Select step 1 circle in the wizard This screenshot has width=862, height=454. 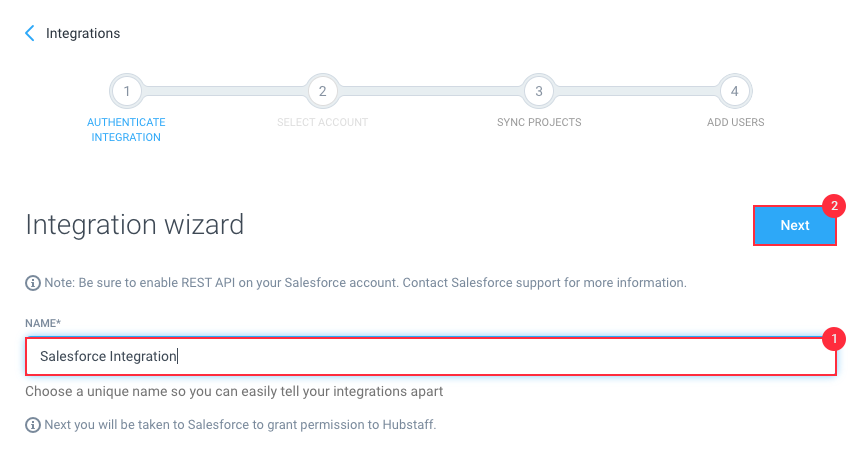(126, 91)
